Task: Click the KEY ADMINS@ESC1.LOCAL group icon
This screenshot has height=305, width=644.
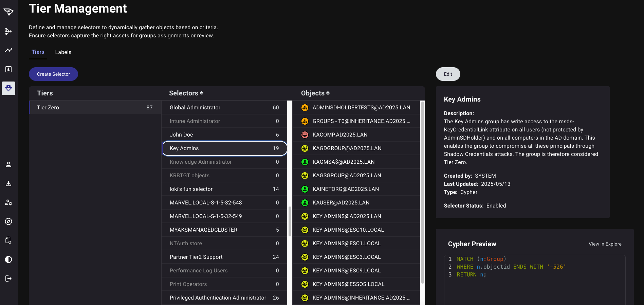Action: click(305, 244)
